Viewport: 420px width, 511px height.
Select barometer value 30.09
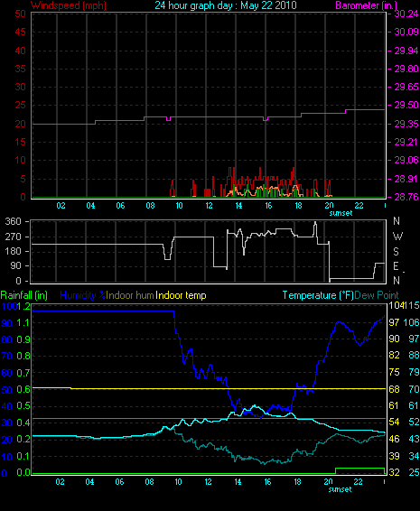(406, 32)
